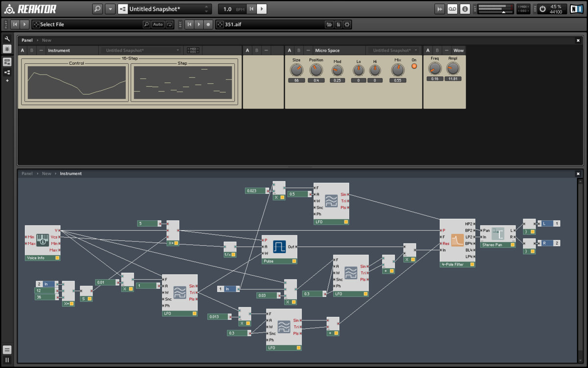Open the Micro Space snapshot dropdown
588x368 pixels.
click(x=392, y=51)
